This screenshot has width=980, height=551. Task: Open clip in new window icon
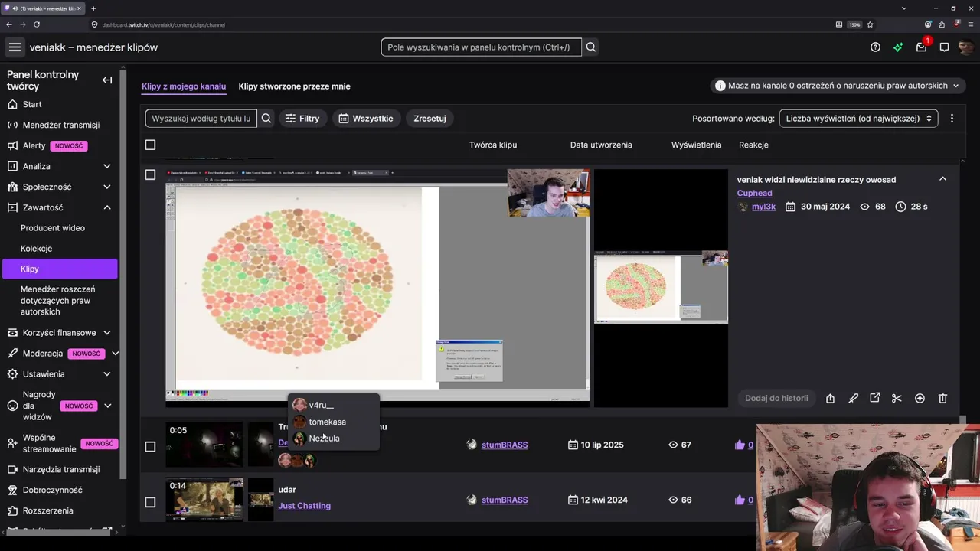click(x=875, y=398)
